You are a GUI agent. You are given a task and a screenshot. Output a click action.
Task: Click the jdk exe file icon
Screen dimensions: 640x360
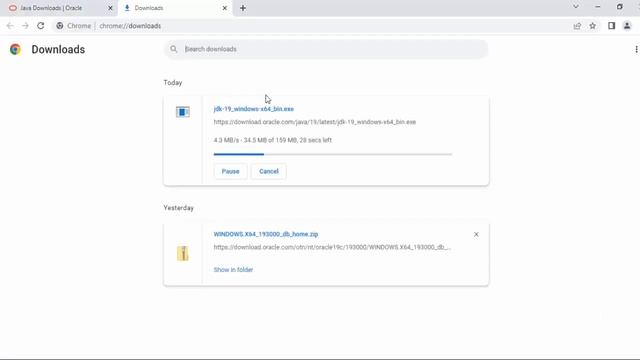[183, 111]
